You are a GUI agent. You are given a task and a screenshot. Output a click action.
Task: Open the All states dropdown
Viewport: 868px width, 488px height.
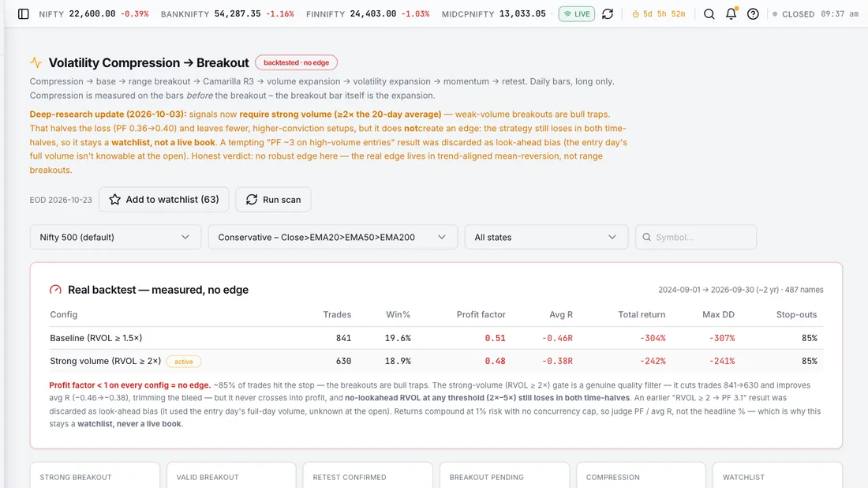click(x=546, y=237)
